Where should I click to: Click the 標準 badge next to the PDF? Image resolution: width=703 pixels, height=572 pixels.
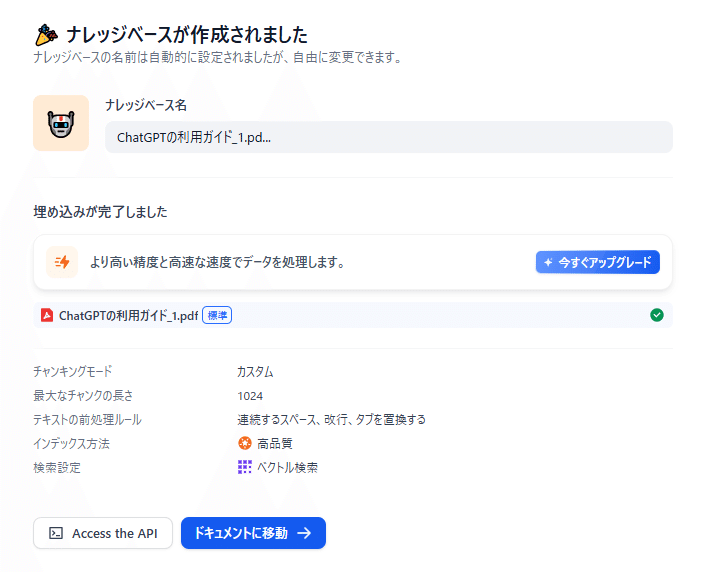(x=217, y=316)
